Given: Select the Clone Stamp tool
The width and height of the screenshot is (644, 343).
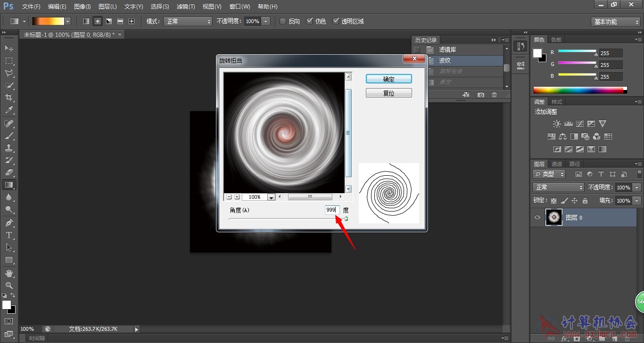Looking at the screenshot, I should point(9,148).
